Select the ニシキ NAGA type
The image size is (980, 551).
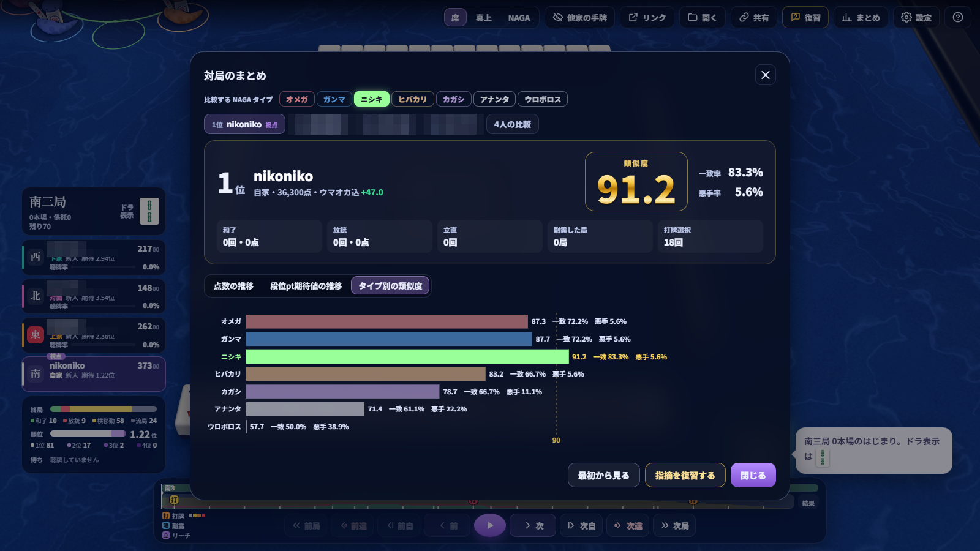[371, 99]
